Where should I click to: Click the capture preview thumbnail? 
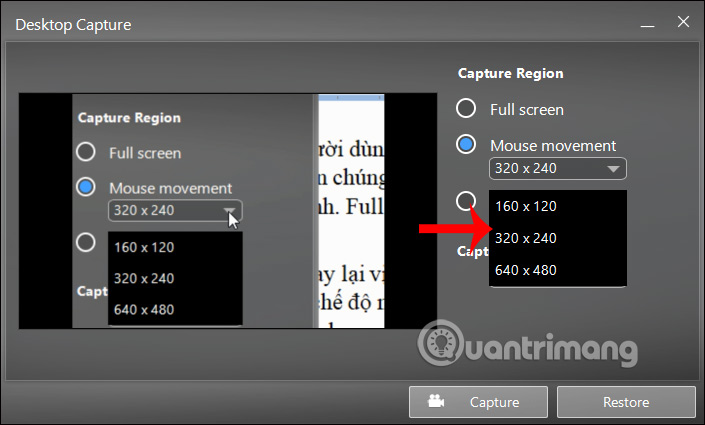(x=228, y=211)
